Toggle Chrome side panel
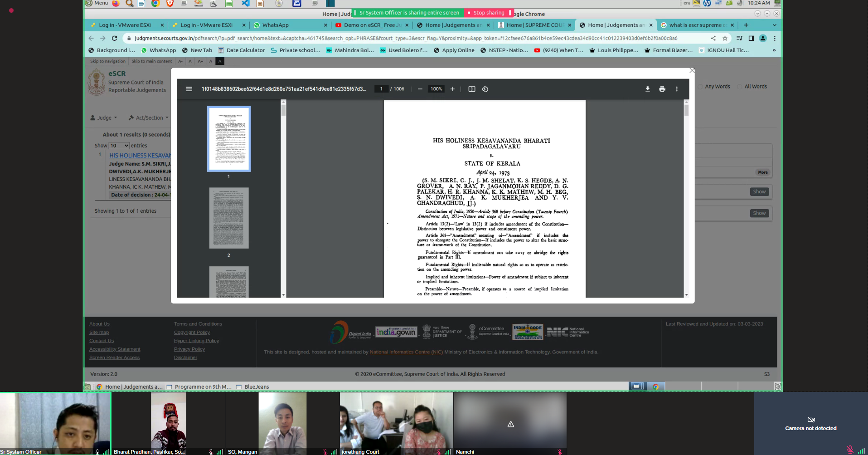The width and height of the screenshot is (868, 455). point(751,38)
